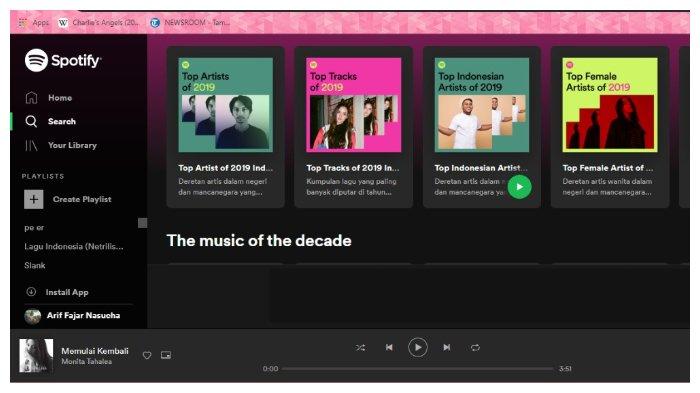
Task: Open artist Monita Tahalea
Action: point(87,362)
